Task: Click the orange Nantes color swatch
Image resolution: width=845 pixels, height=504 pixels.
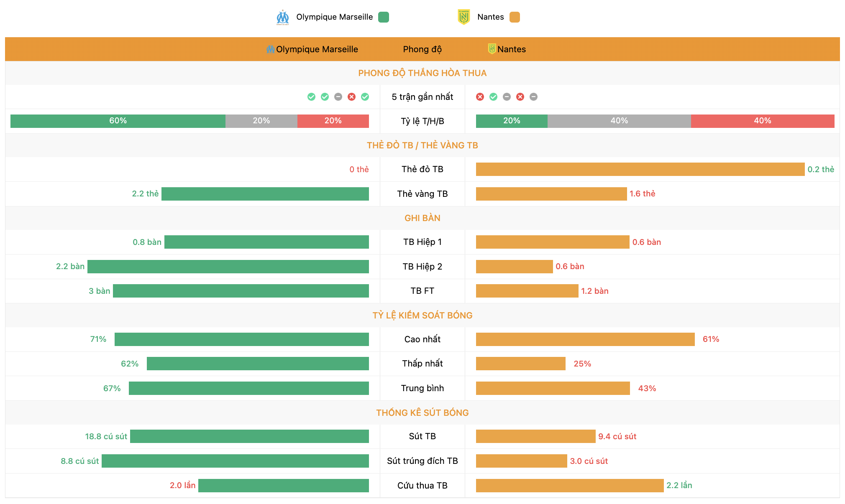Action: click(515, 17)
